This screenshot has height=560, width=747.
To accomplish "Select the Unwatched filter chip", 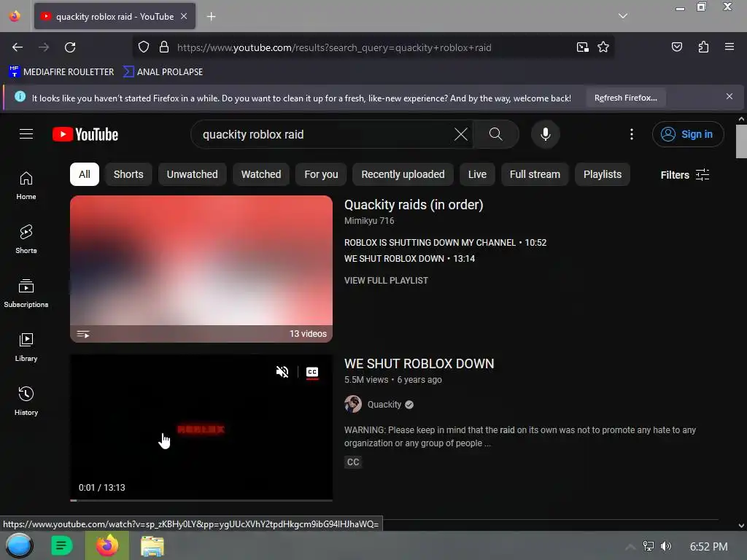I will tap(193, 174).
